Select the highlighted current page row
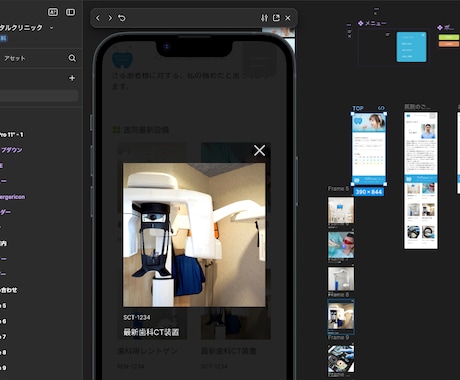The image size is (460, 380). [x=39, y=96]
